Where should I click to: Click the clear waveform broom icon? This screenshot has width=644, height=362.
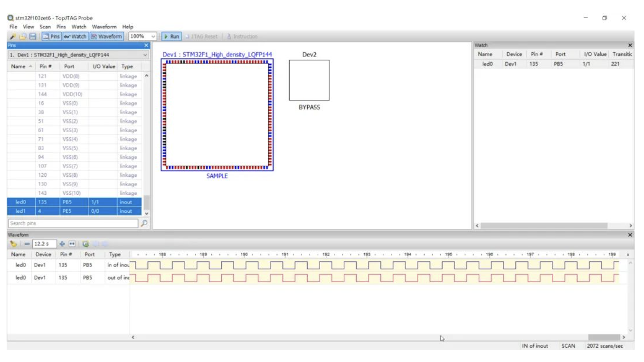point(13,244)
